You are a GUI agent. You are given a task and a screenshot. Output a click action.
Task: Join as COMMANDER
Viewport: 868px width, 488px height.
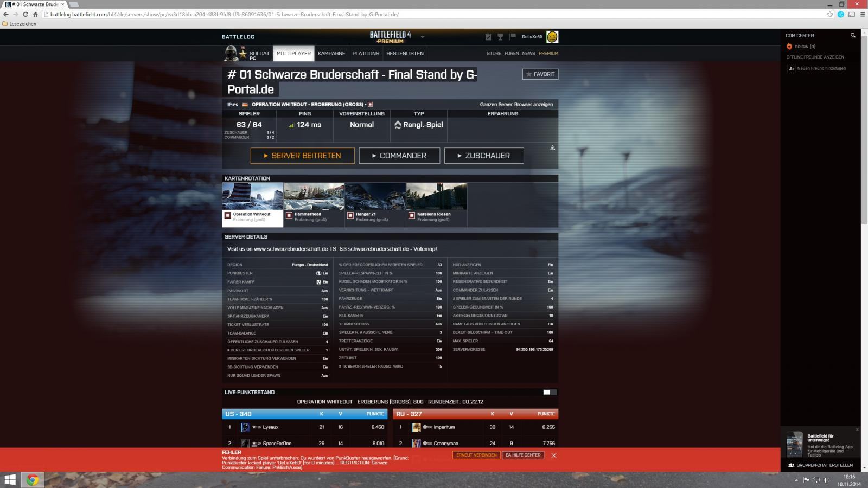point(399,156)
